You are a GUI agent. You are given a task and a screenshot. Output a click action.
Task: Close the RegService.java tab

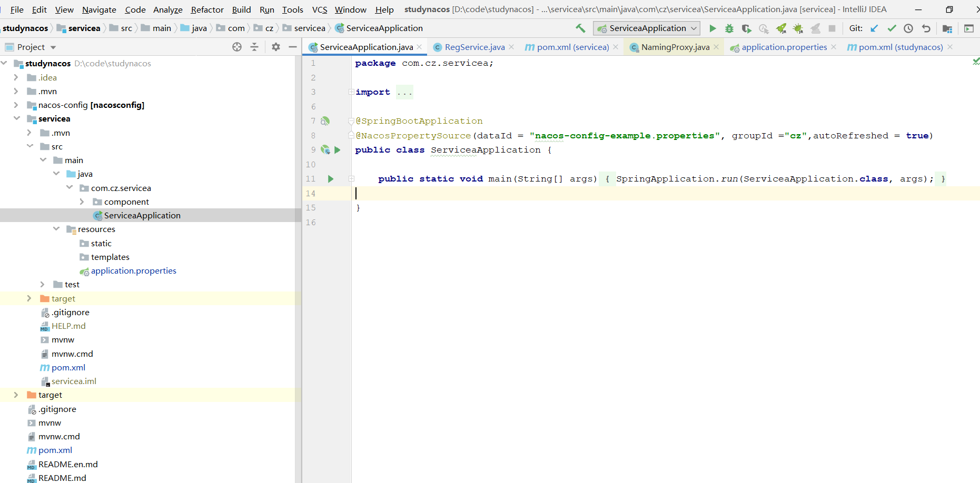click(x=511, y=47)
